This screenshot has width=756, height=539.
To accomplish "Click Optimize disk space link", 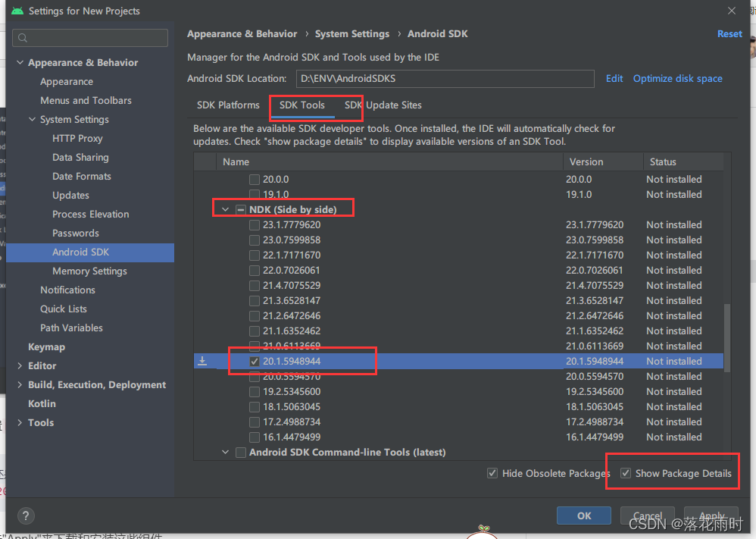I will 677,78.
